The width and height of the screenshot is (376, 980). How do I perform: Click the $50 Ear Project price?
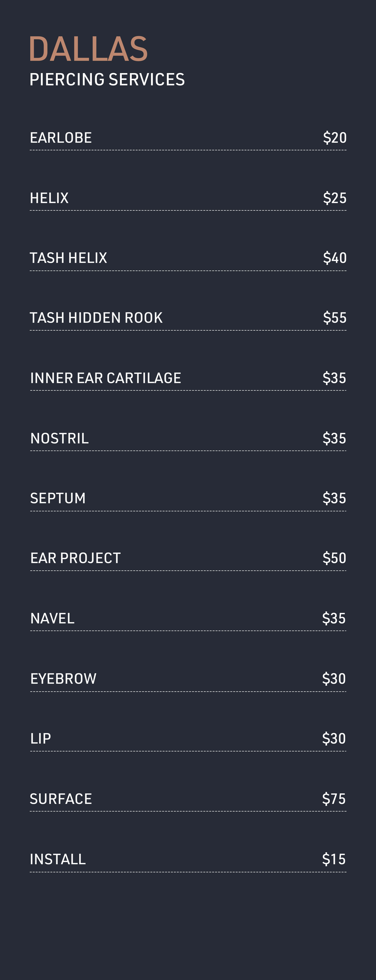click(334, 558)
